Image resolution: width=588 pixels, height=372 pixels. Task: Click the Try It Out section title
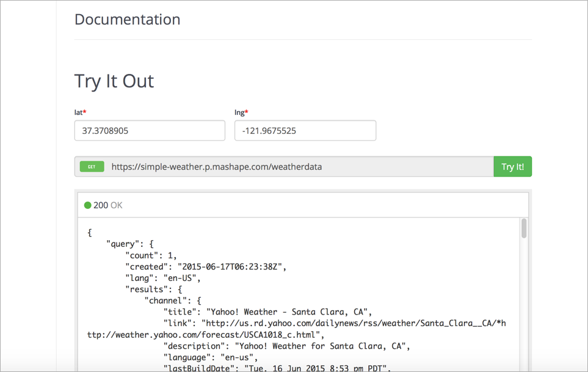point(114,81)
